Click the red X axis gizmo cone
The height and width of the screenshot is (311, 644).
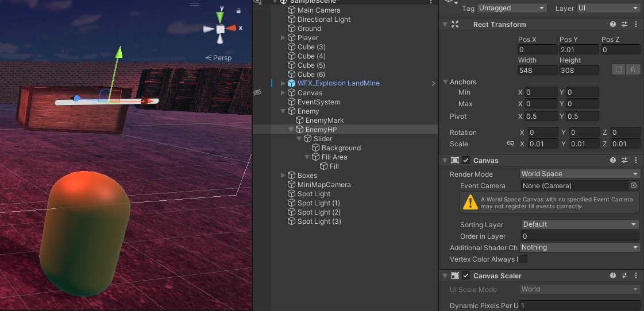click(231, 28)
